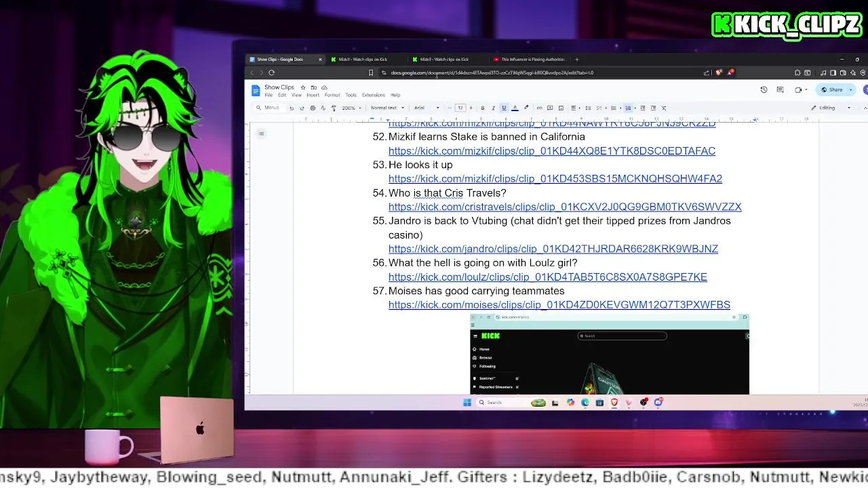The width and height of the screenshot is (868, 488).
Task: Open the Extensions menu
Action: pos(374,95)
